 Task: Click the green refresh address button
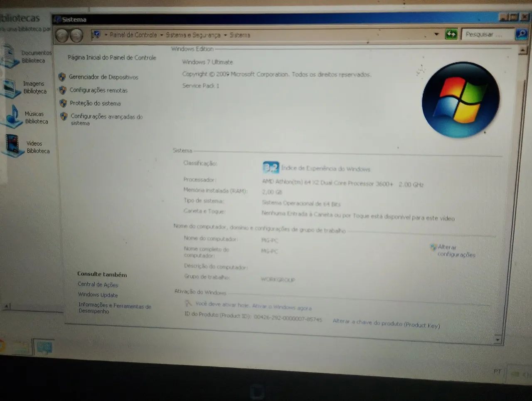pyautogui.click(x=451, y=34)
